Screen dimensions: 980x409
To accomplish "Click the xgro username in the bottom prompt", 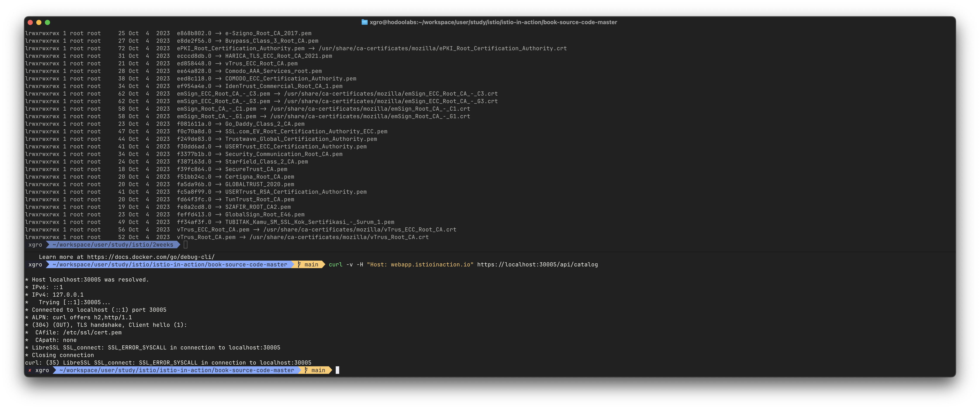I will click(x=42, y=370).
